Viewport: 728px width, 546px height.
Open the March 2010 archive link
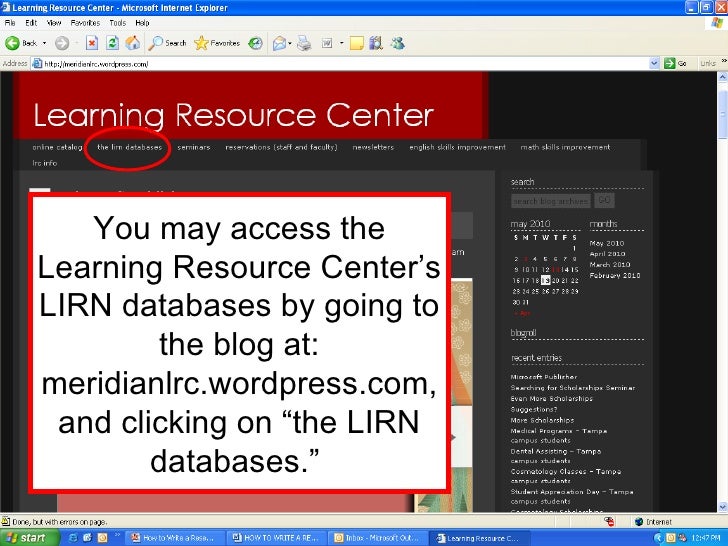(610, 265)
